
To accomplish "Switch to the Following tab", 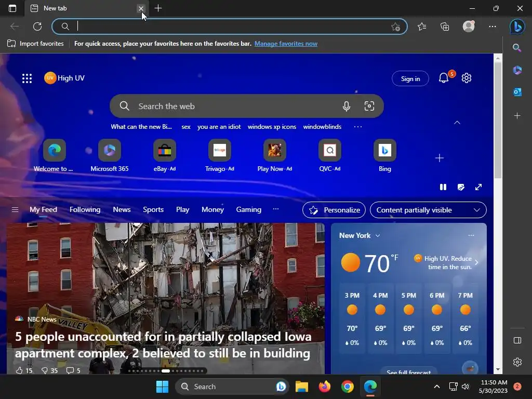I will coord(85,210).
